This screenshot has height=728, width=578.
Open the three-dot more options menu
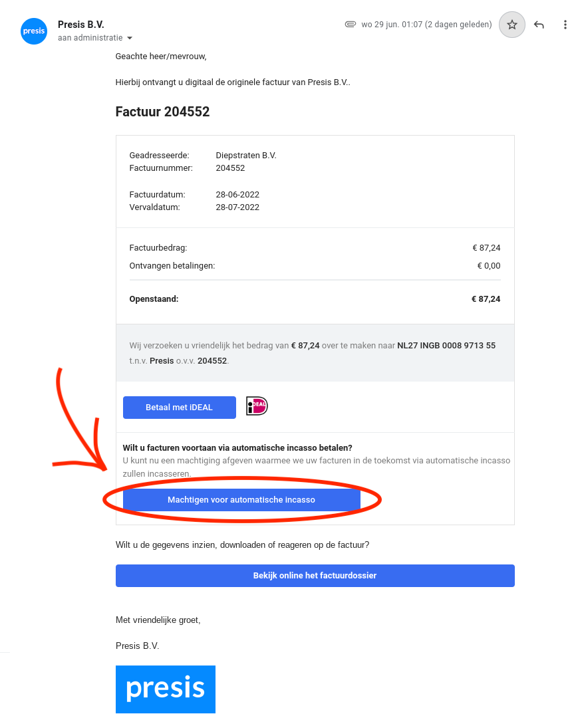coord(565,25)
